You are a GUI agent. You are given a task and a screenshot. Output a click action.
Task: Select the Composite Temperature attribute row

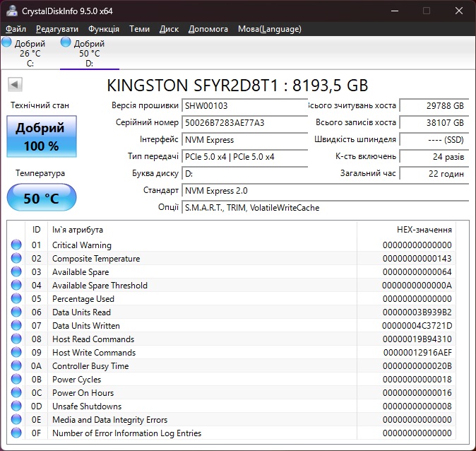(96, 259)
